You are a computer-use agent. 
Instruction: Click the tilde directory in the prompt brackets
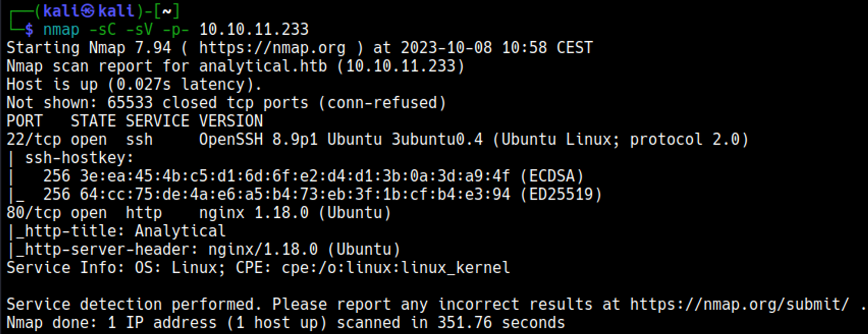click(x=167, y=11)
